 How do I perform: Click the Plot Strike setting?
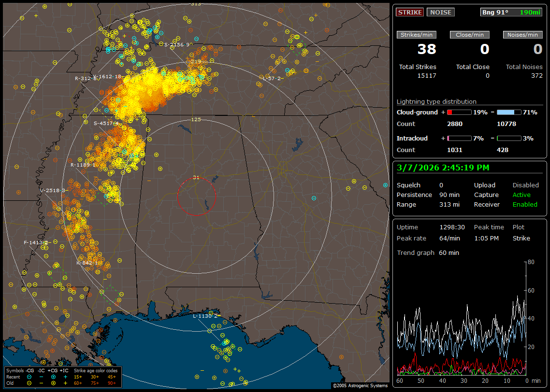click(521, 238)
